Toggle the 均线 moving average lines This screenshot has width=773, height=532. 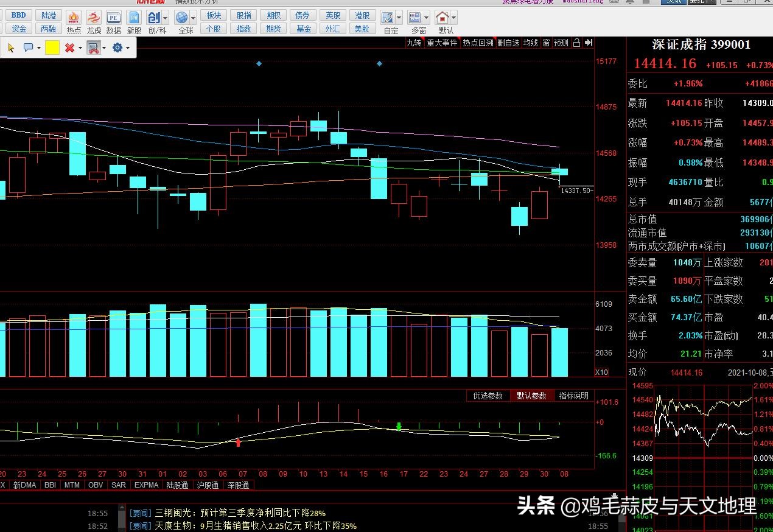click(x=531, y=43)
